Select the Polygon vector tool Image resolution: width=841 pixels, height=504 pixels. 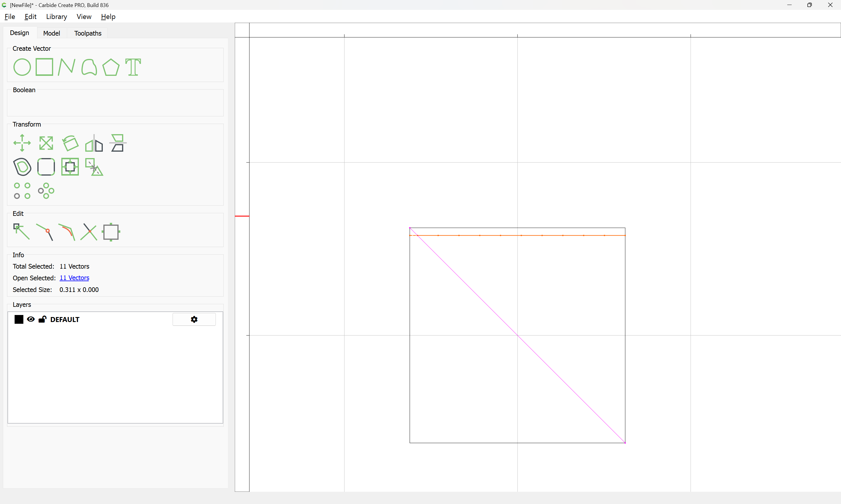click(x=111, y=67)
